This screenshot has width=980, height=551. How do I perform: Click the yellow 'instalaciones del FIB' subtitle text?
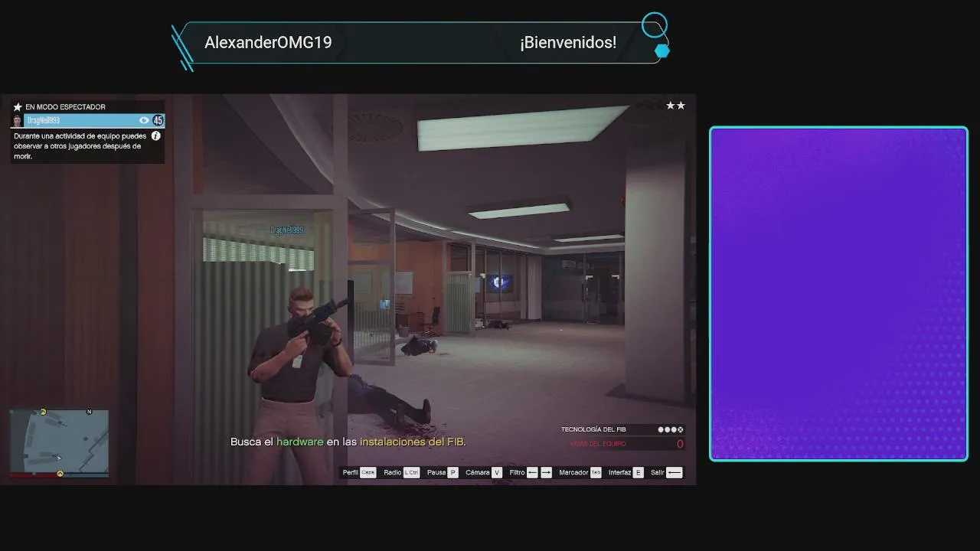(x=413, y=442)
